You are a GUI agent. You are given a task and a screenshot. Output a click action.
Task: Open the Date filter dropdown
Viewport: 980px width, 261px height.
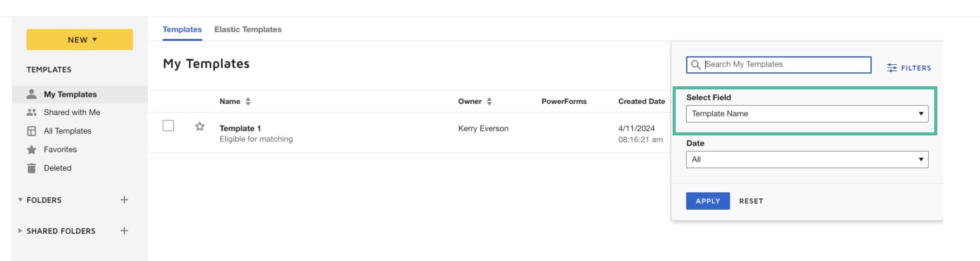pos(806,160)
